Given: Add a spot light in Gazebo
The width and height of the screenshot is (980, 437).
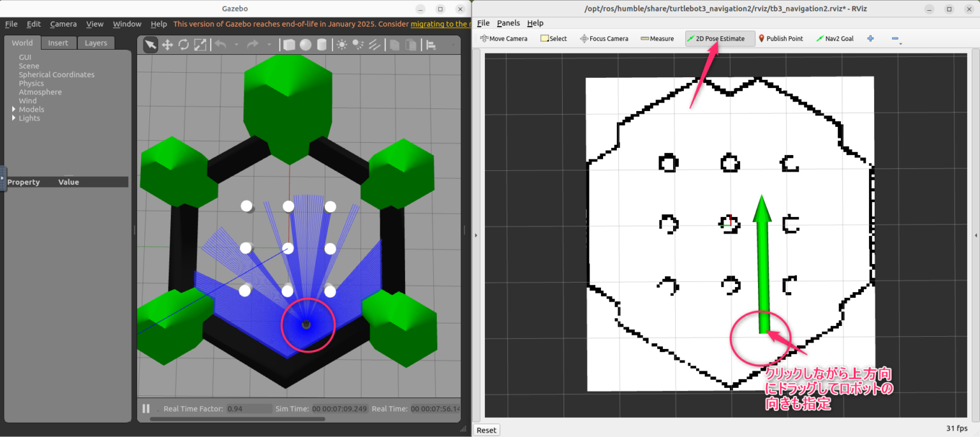Looking at the screenshot, I should coord(357,45).
